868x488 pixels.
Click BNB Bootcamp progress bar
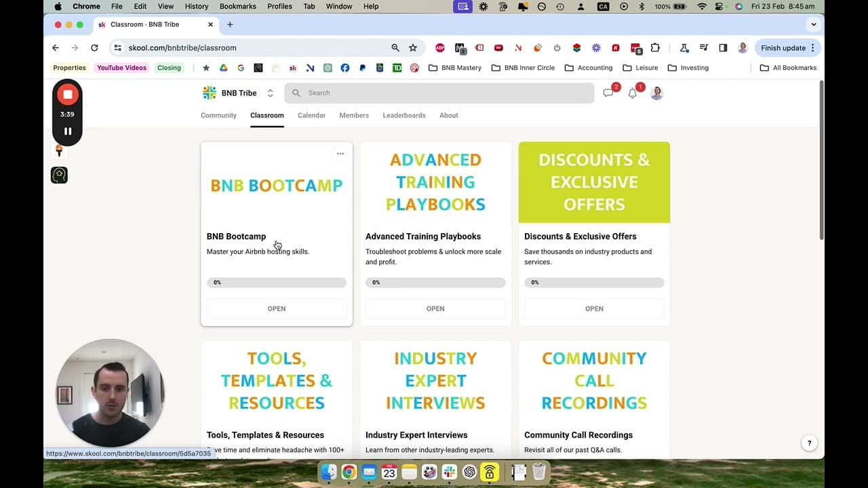[277, 283]
